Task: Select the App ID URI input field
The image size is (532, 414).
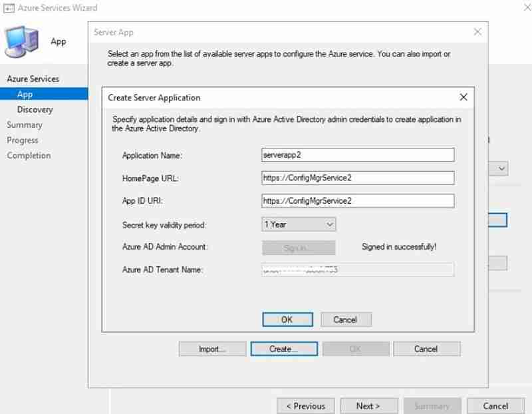Action: [x=358, y=201]
